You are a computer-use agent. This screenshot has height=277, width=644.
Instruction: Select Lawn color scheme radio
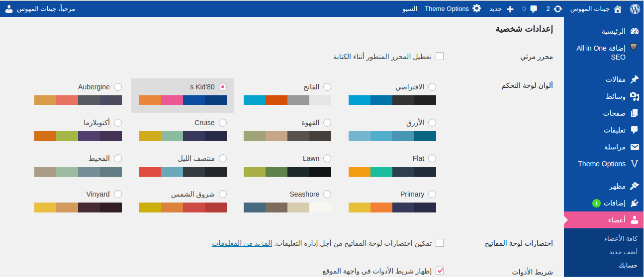pos(327,158)
